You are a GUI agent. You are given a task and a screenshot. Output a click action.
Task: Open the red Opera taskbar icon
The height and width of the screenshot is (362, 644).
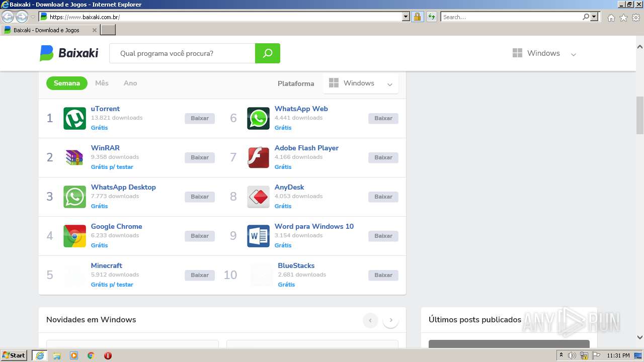coord(108,355)
